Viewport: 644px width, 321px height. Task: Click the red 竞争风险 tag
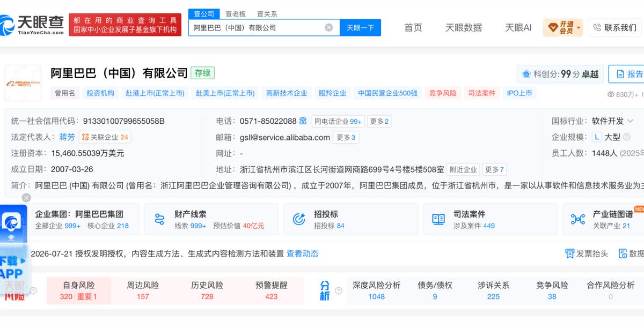click(x=443, y=93)
